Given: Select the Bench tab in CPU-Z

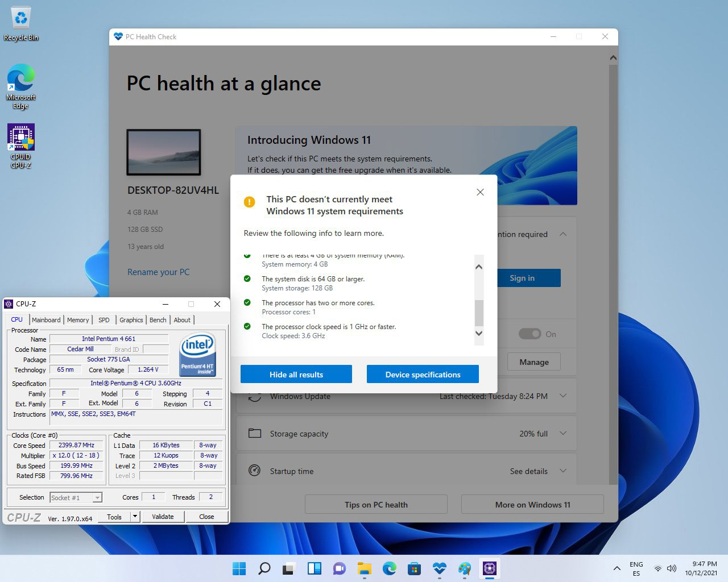Looking at the screenshot, I should pos(158,319).
